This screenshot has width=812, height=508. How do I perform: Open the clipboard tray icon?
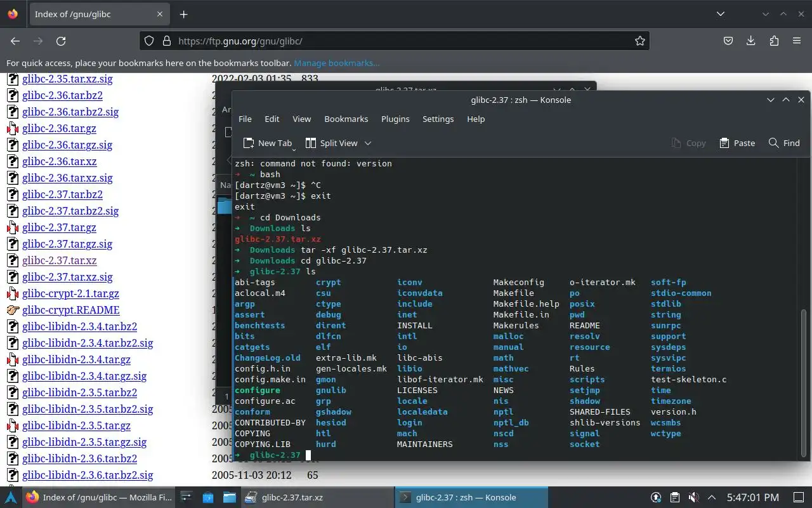tap(675, 497)
